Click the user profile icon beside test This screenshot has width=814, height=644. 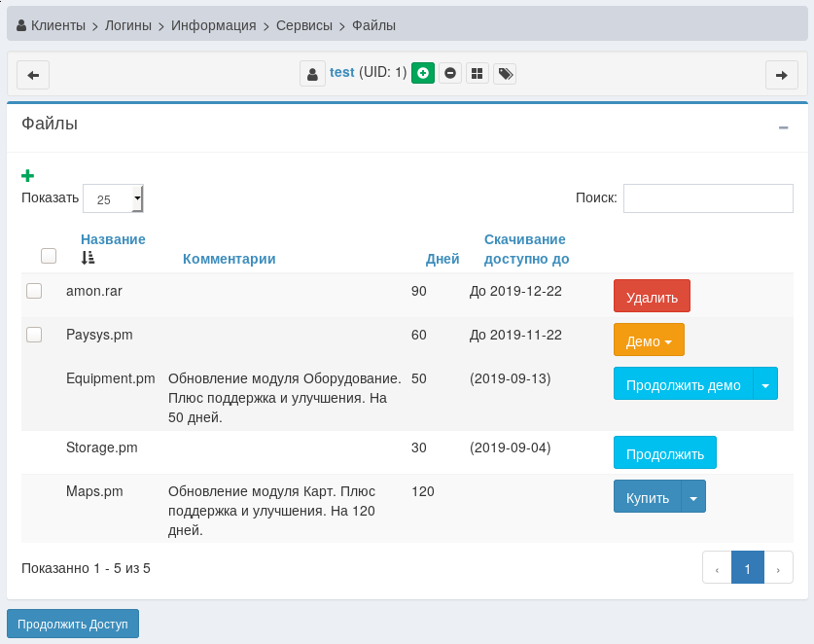pos(312,74)
